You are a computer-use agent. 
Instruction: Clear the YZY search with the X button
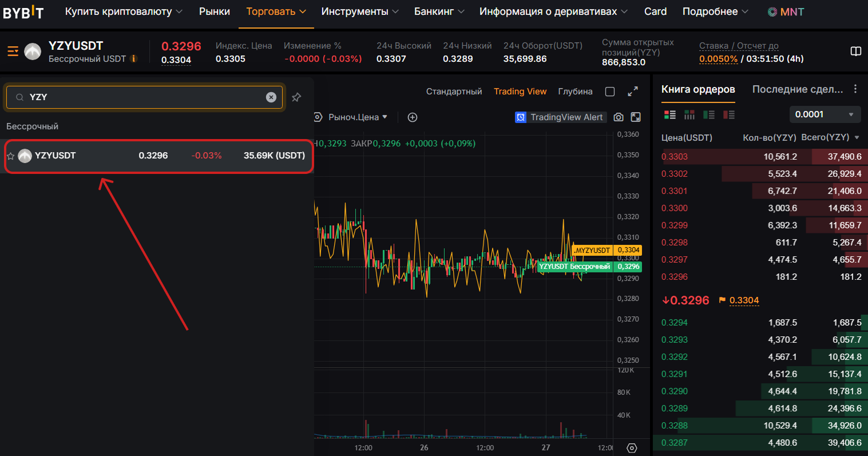pos(271,97)
